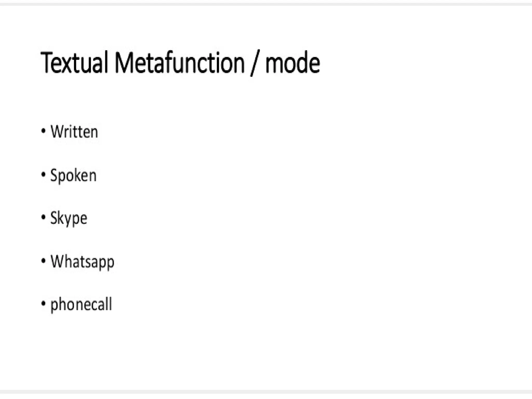Select the "phonecall" bullet text

[81, 304]
